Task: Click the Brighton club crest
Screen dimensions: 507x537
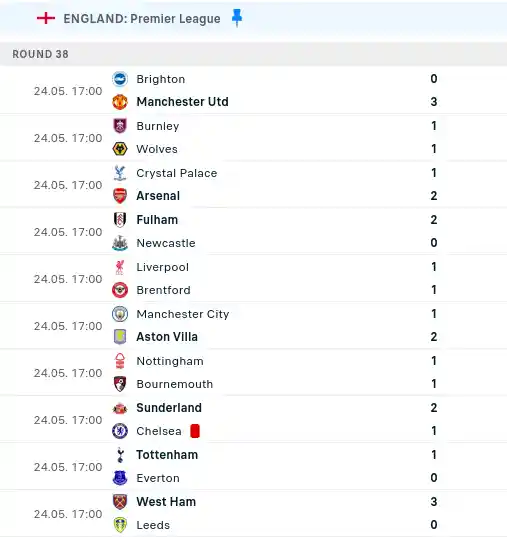Action: [120, 79]
